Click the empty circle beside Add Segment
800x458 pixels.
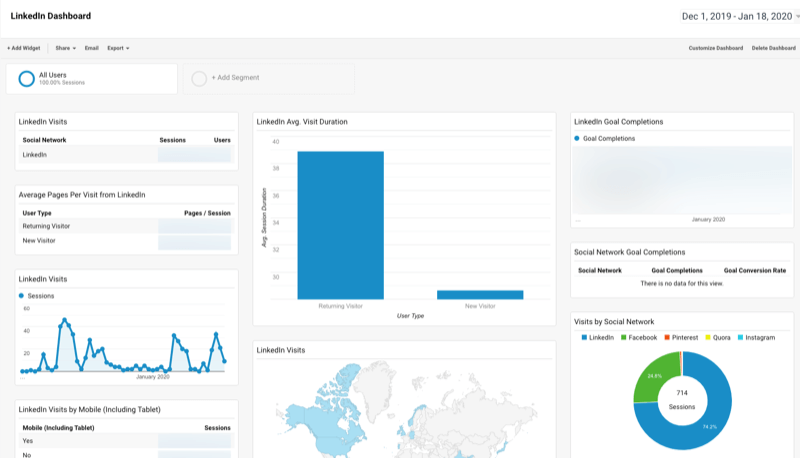click(198, 79)
